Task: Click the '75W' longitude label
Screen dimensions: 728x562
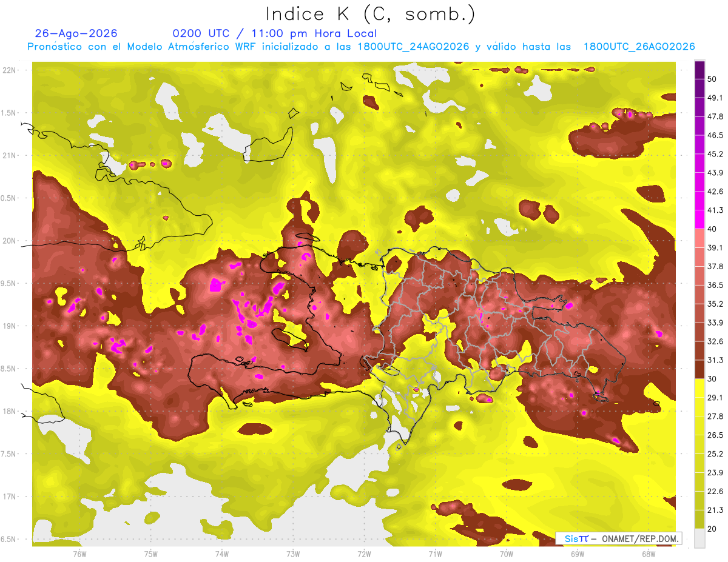Action: pos(150,554)
